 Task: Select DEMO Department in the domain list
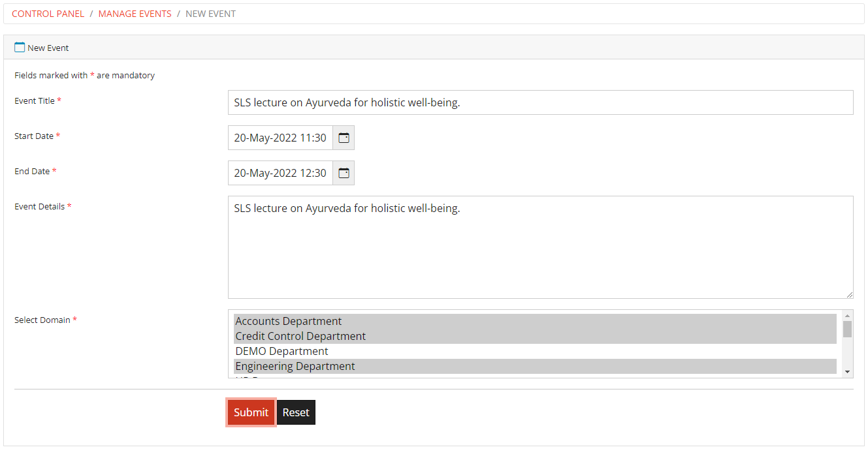click(281, 350)
